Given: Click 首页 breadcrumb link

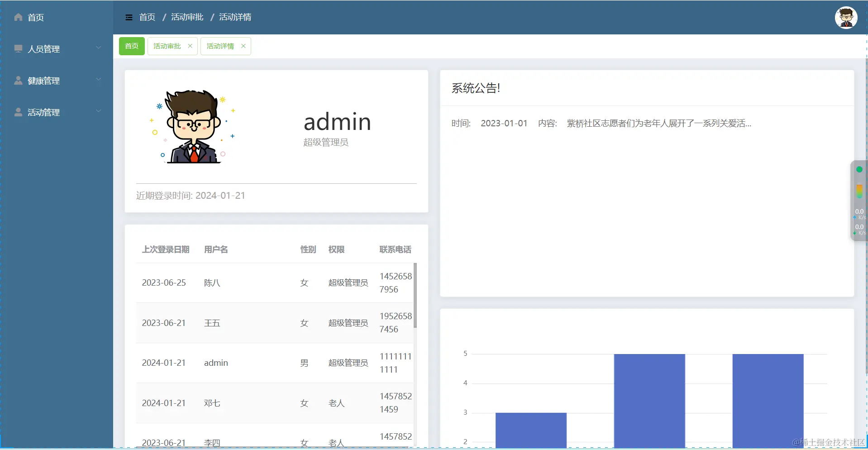Looking at the screenshot, I should coord(147,17).
